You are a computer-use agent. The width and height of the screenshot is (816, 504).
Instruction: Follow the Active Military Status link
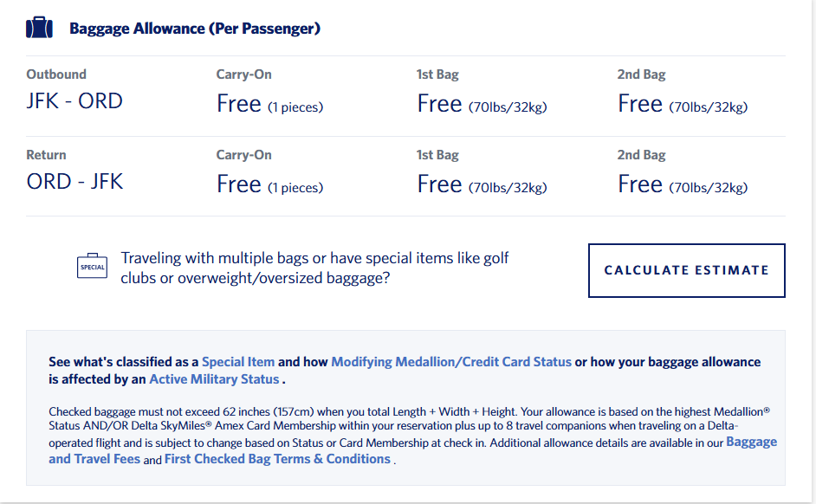click(x=214, y=379)
